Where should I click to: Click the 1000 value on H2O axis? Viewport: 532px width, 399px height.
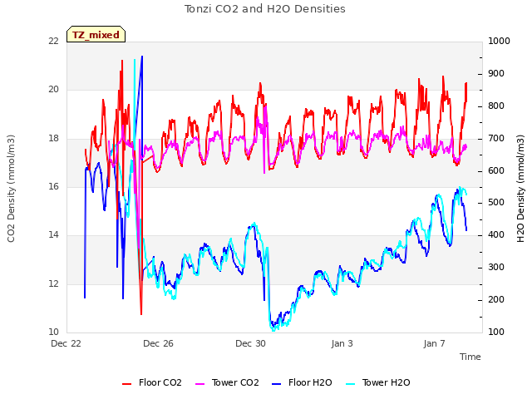[x=499, y=41]
